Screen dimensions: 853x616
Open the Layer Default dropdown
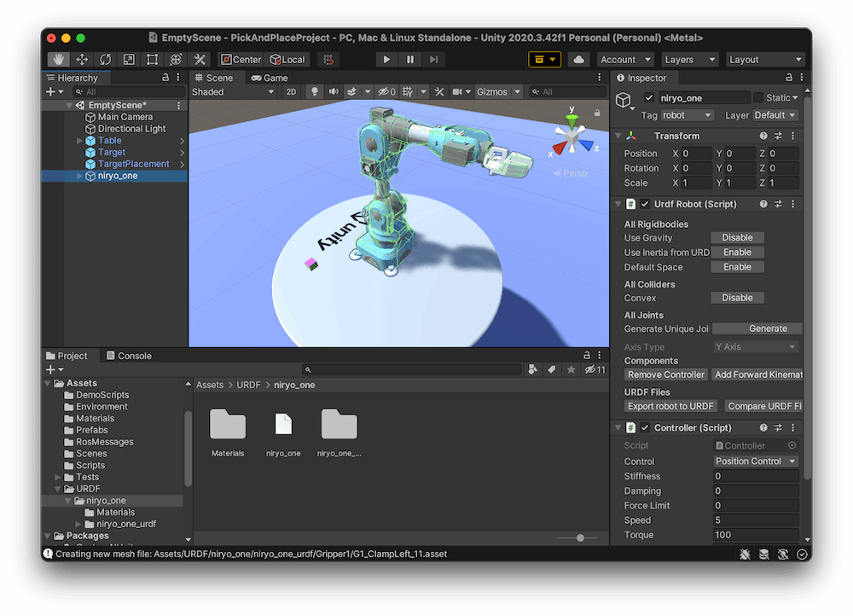coord(775,115)
